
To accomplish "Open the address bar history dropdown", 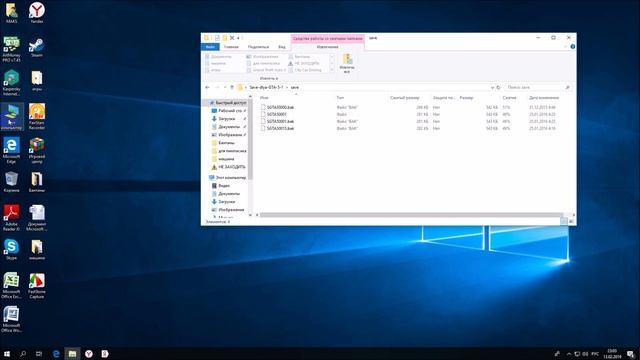I will (x=492, y=87).
